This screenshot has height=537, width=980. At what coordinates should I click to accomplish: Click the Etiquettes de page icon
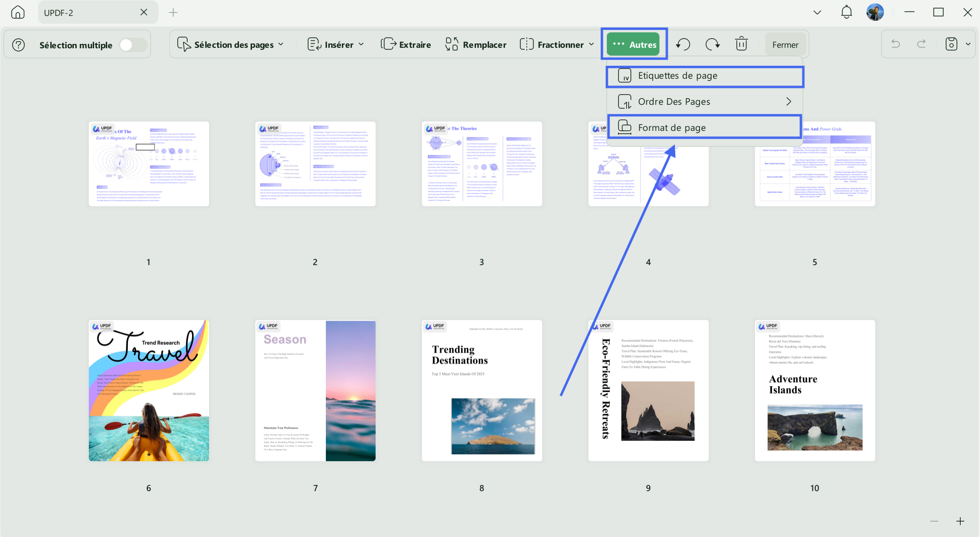pos(625,76)
